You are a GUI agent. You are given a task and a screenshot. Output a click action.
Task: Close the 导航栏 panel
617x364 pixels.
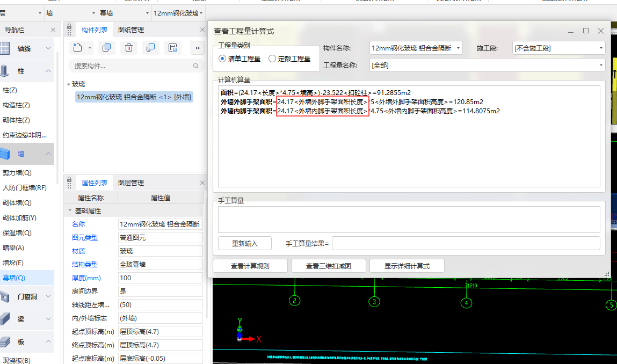53,30
